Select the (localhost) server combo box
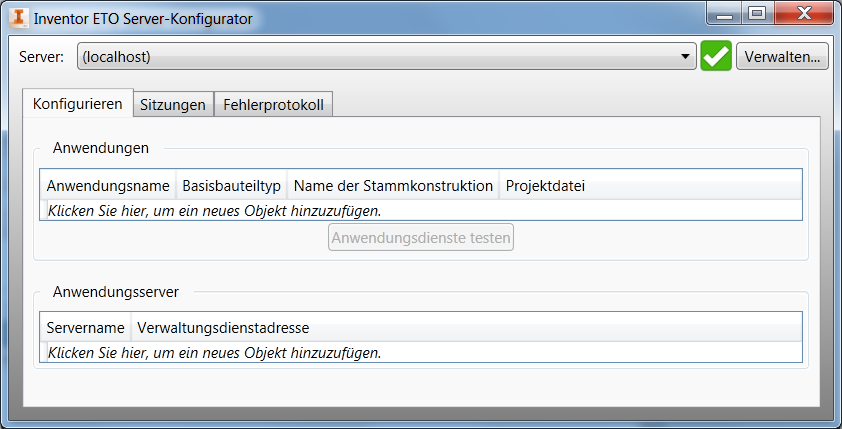Image resolution: width=842 pixels, height=429 pixels. pos(380,57)
